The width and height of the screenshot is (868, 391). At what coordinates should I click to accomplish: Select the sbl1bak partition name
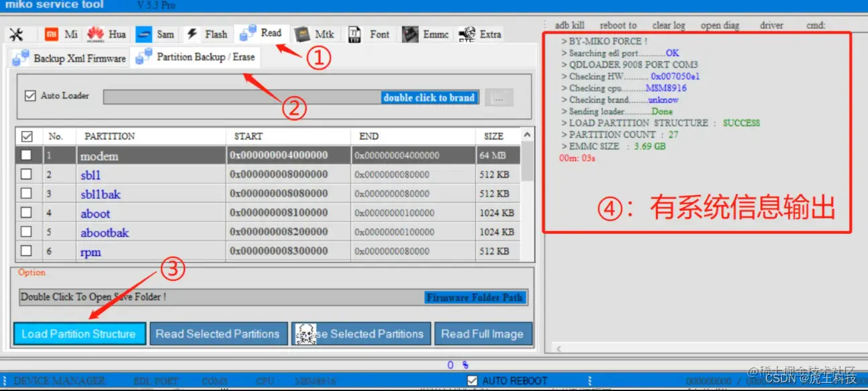coord(101,194)
